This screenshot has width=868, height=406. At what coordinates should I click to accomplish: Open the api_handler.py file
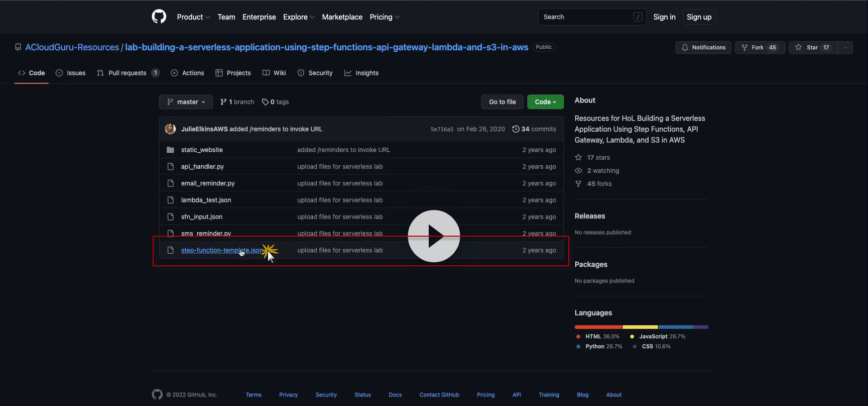pyautogui.click(x=202, y=166)
